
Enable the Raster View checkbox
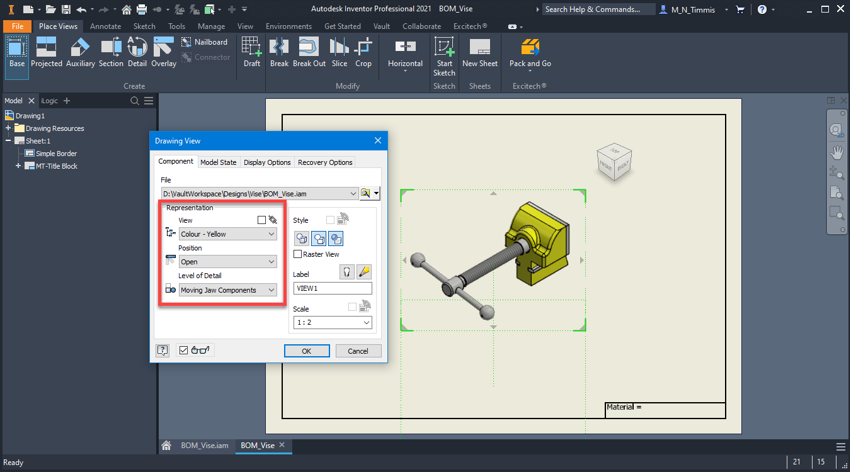(298, 254)
